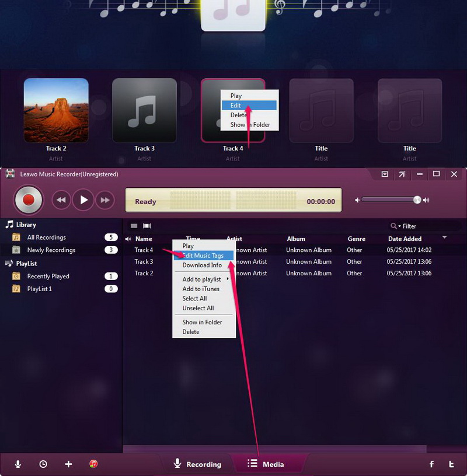
Task: Open the filter search magnifier dropdown
Action: tap(396, 226)
